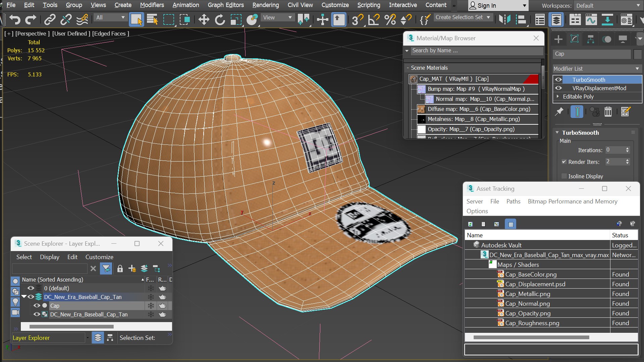Switch to the Modify panel icon

click(575, 39)
